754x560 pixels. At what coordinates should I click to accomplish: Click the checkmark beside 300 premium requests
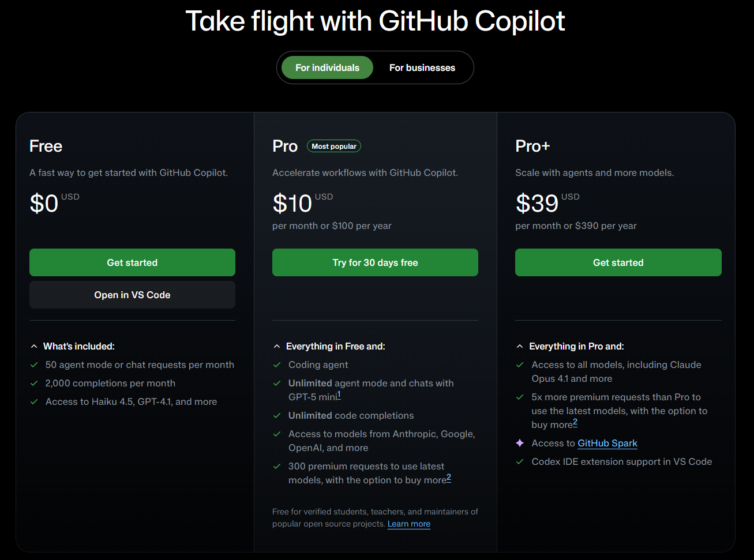coord(277,466)
